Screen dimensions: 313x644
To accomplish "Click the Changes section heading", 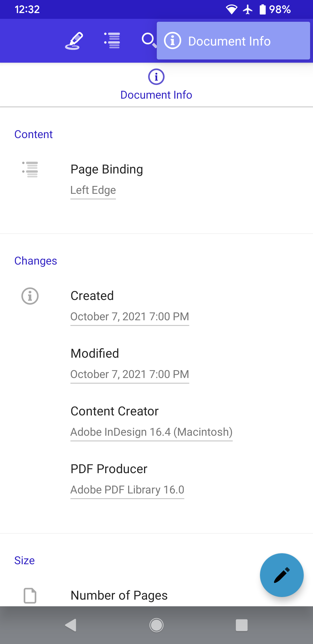I will pyautogui.click(x=36, y=261).
